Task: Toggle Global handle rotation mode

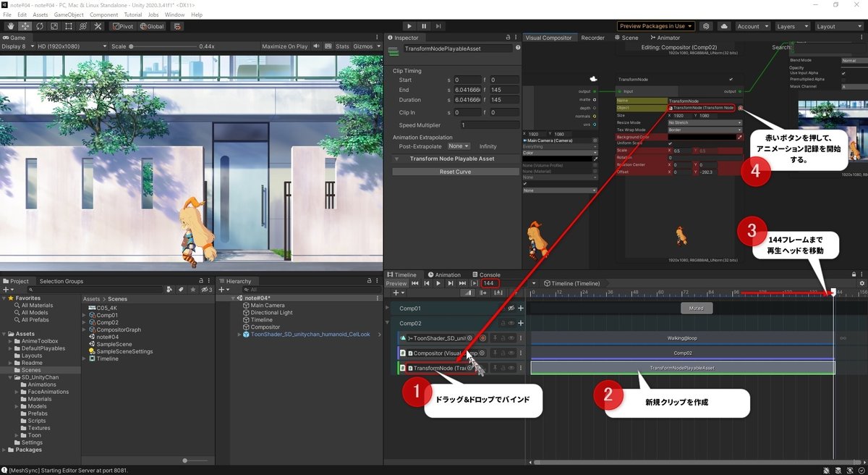Action: [152, 26]
